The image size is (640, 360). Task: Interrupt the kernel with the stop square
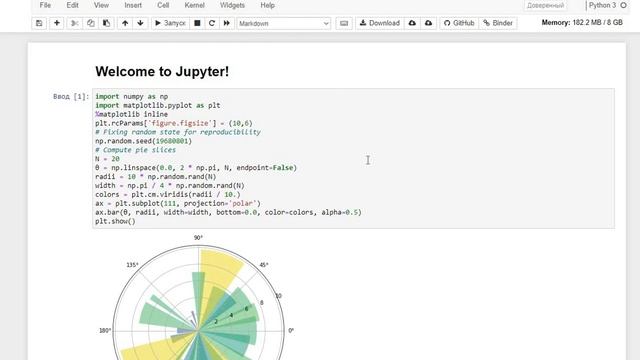pos(197,23)
